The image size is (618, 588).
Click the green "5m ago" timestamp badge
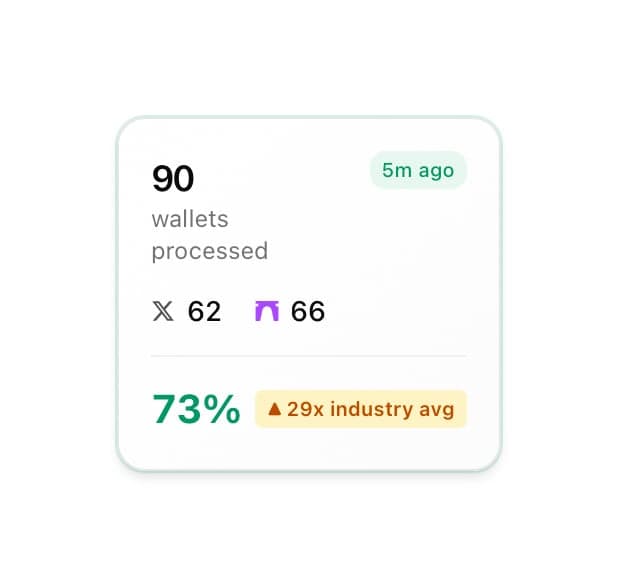point(418,170)
